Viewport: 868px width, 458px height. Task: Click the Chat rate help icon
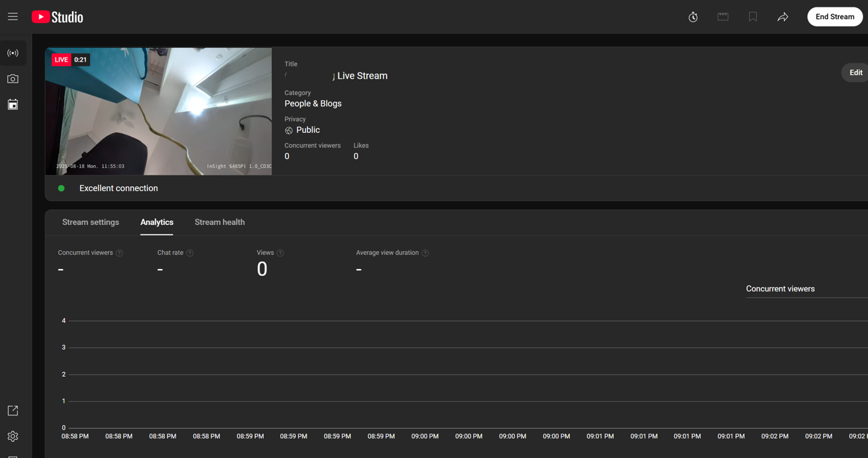pos(190,253)
